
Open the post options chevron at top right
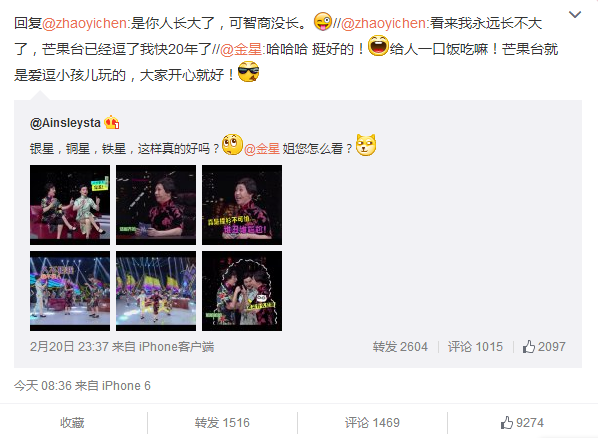(x=575, y=15)
